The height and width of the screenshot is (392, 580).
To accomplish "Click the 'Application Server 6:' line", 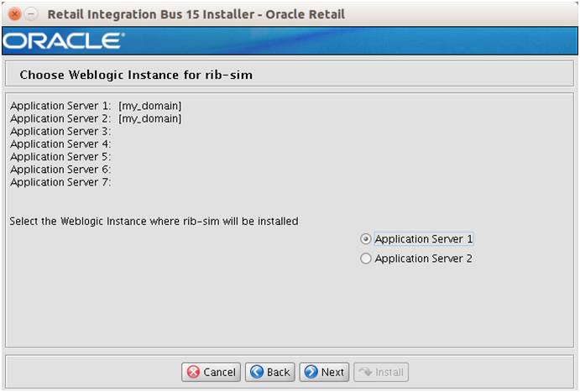I will (x=60, y=170).
